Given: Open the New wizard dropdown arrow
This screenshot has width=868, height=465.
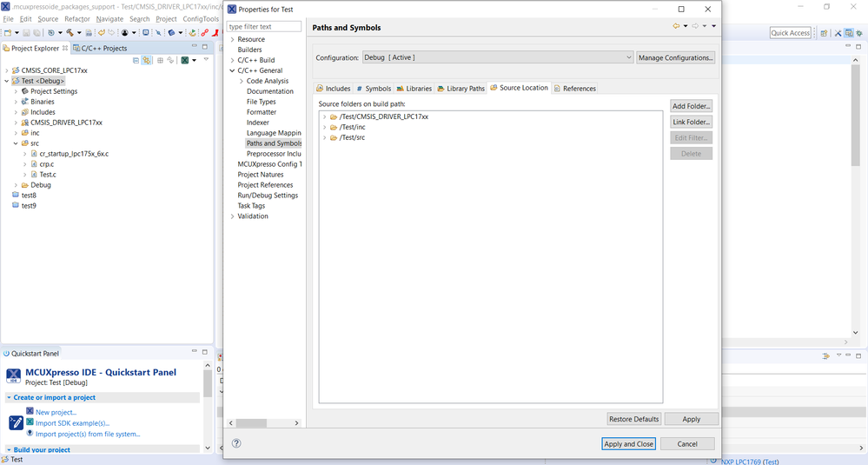Looking at the screenshot, I should [x=17, y=33].
